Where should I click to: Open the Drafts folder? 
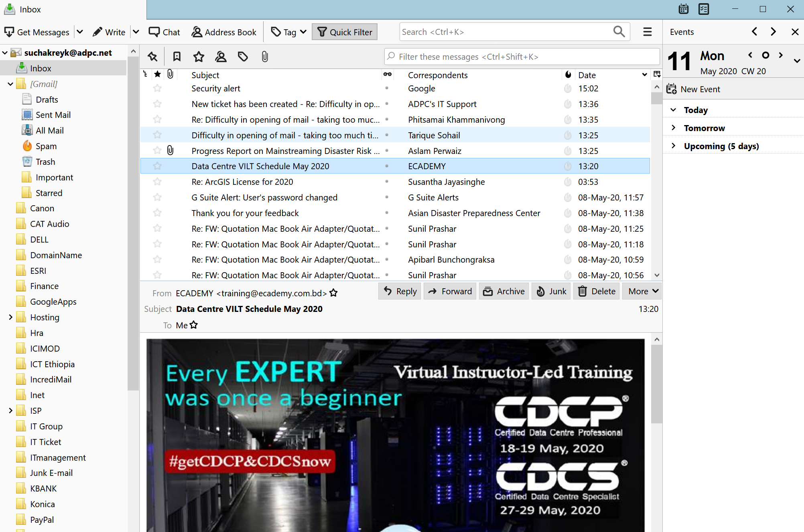pyautogui.click(x=47, y=99)
